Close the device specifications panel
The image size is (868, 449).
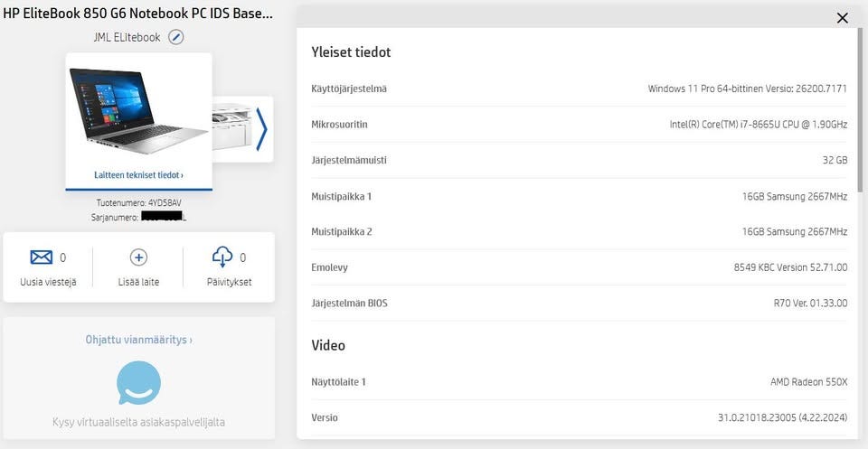(843, 18)
